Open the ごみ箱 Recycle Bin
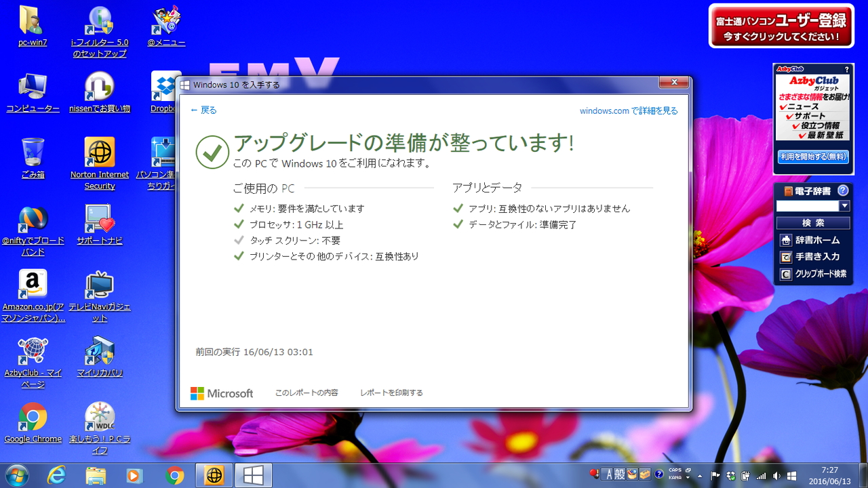 point(33,152)
